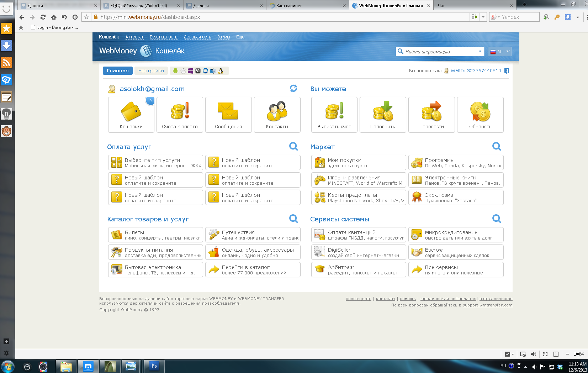Open the Аттестат menu item

point(134,37)
